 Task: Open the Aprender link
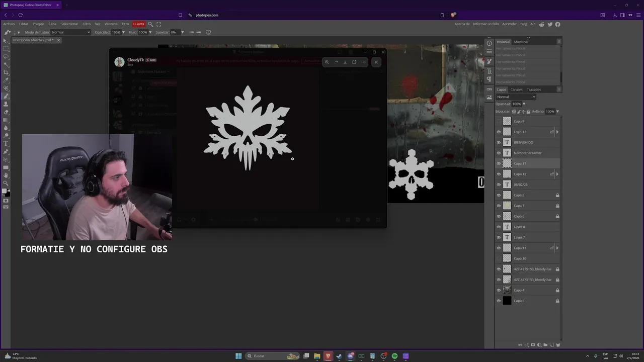pos(510,24)
